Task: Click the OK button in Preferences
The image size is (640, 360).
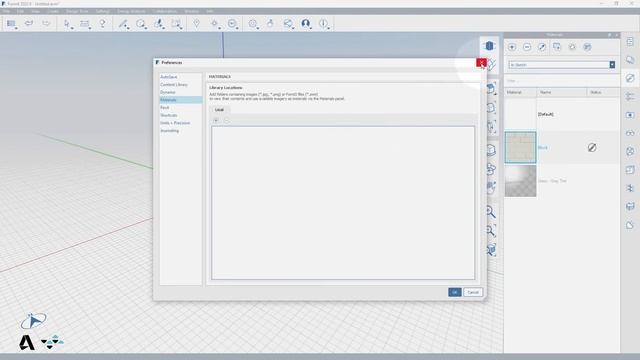Action: pos(455,292)
